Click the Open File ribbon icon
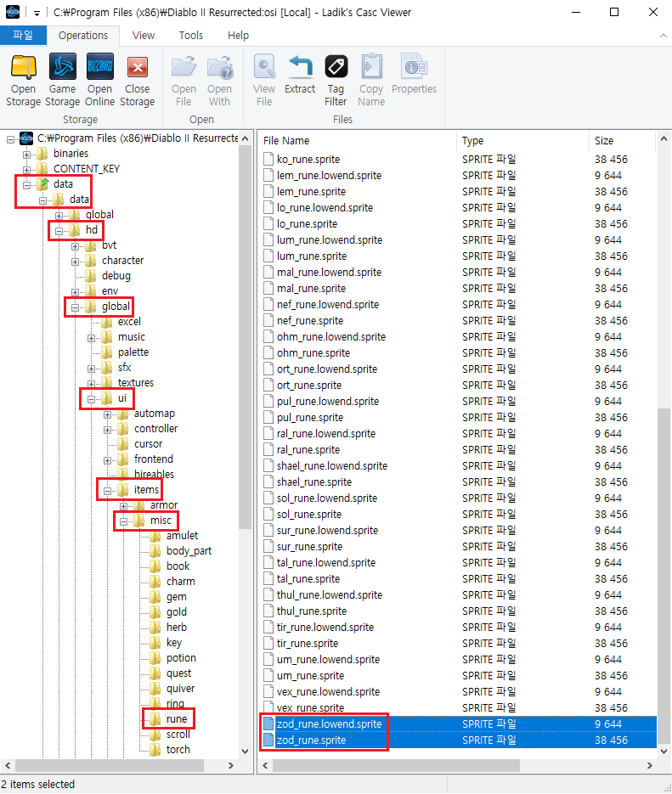This screenshot has height=794, width=672. tap(184, 67)
